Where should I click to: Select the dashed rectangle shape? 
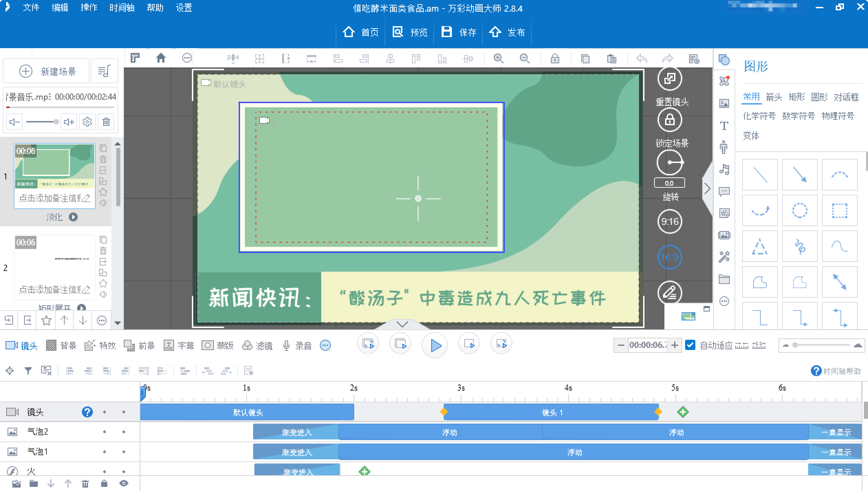839,210
